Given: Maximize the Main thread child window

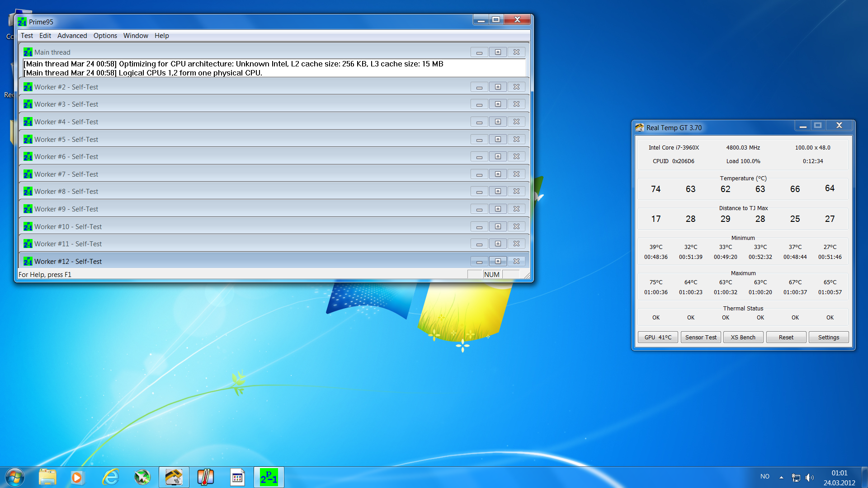Looking at the screenshot, I should pyautogui.click(x=498, y=52).
